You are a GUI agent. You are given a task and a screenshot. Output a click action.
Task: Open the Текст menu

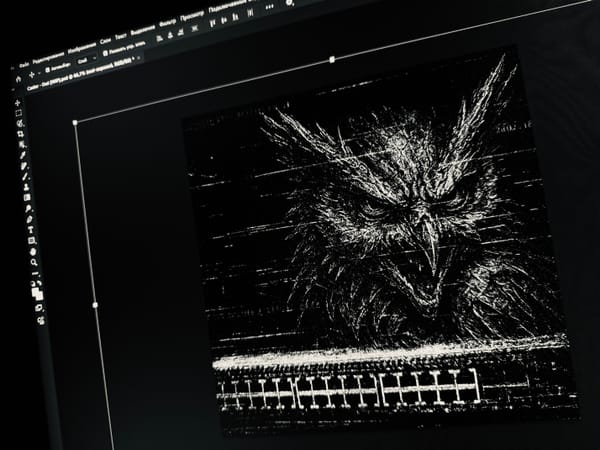121,36
